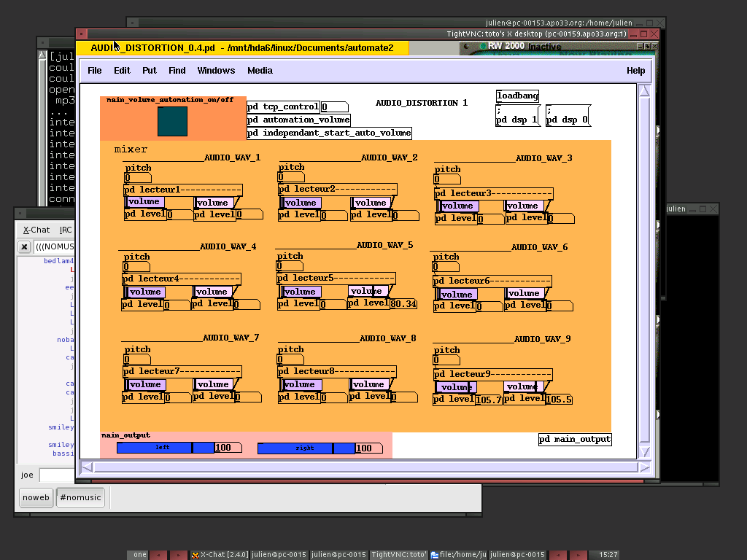747x560 pixels.
Task: Toggle main_volume_automation on/off square
Action: [172, 121]
